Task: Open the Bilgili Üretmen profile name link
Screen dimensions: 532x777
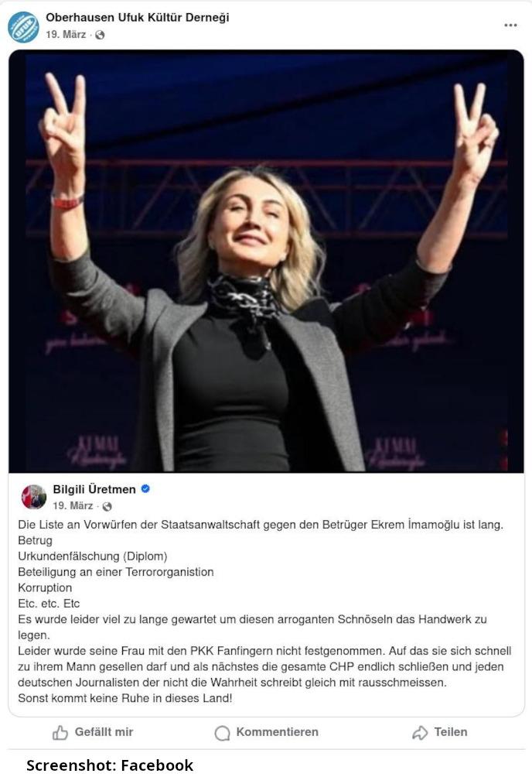Action: click(x=94, y=489)
